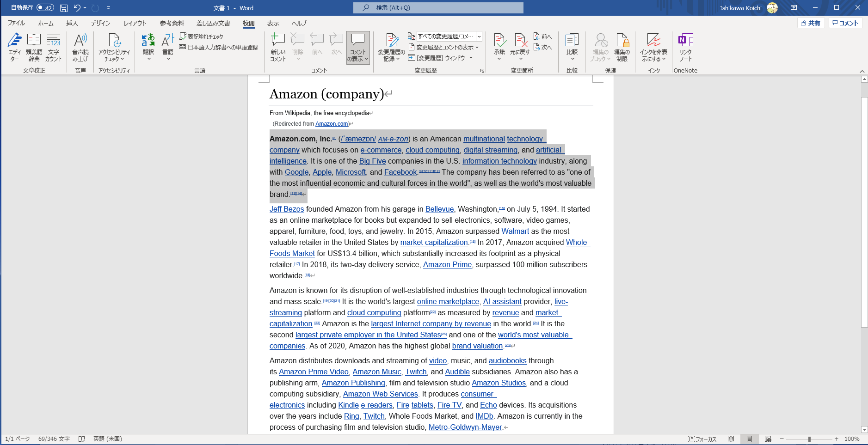Click the zoom in plus button
The height and width of the screenshot is (445, 868).
(x=836, y=439)
